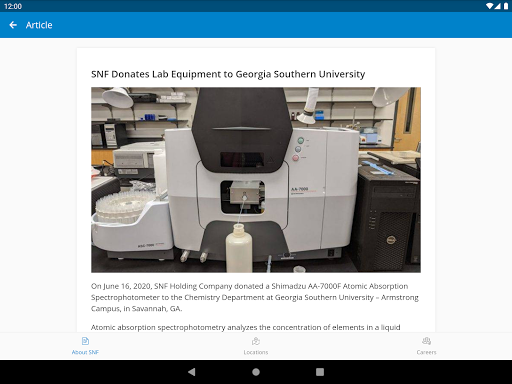Viewport: 512px width, 384px height.
Task: Click the 12:00 status bar clock
Action: click(13, 6)
